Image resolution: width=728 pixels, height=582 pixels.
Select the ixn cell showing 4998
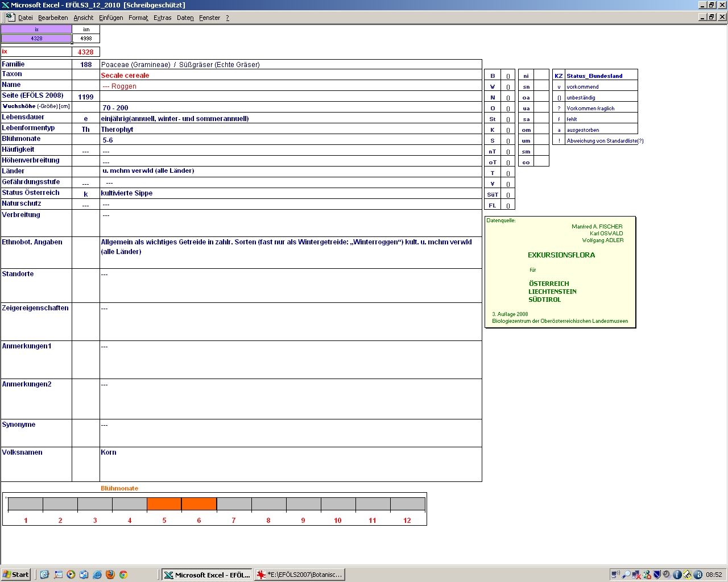click(86, 39)
